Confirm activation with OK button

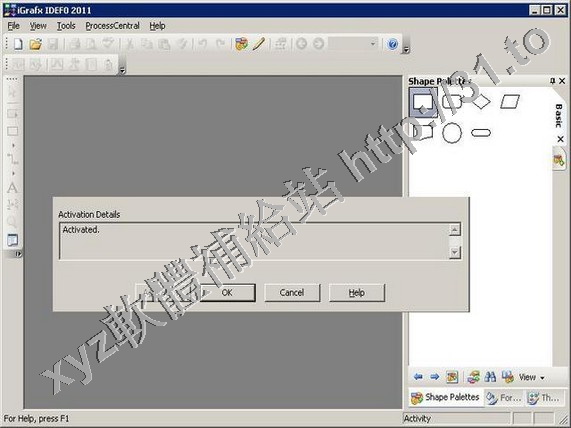[227, 292]
